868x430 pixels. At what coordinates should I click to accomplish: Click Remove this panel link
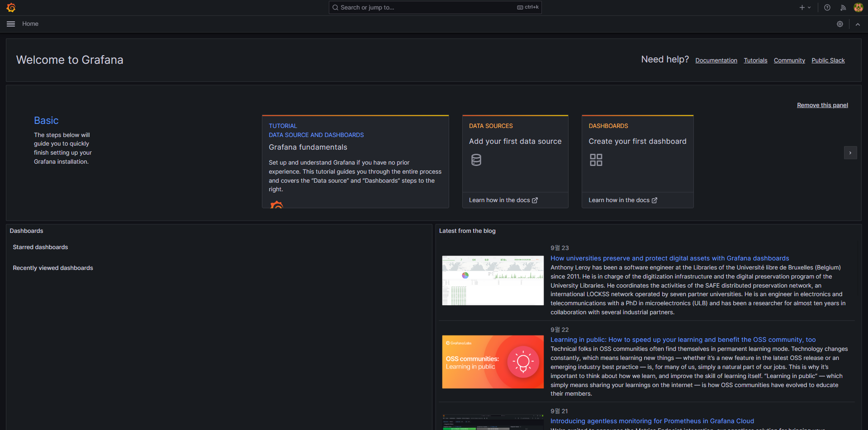(822, 105)
